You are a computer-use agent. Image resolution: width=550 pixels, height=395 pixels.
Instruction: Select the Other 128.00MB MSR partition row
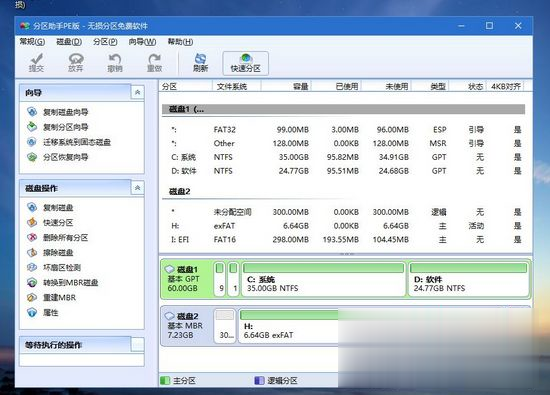[x=343, y=143]
